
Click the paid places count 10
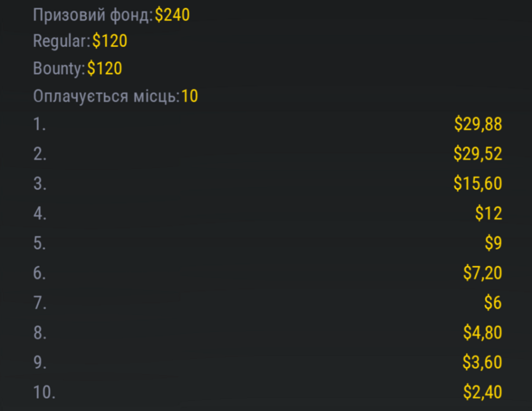(190, 96)
